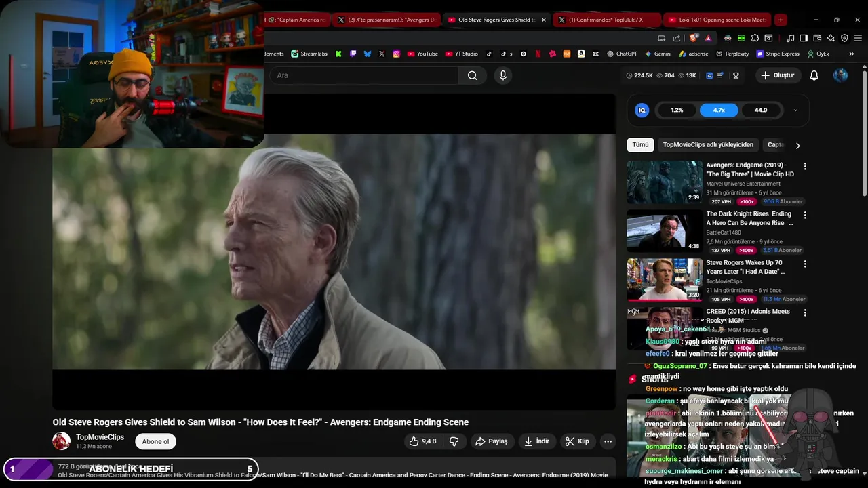Open the Twitch bookmark icon

(x=353, y=54)
